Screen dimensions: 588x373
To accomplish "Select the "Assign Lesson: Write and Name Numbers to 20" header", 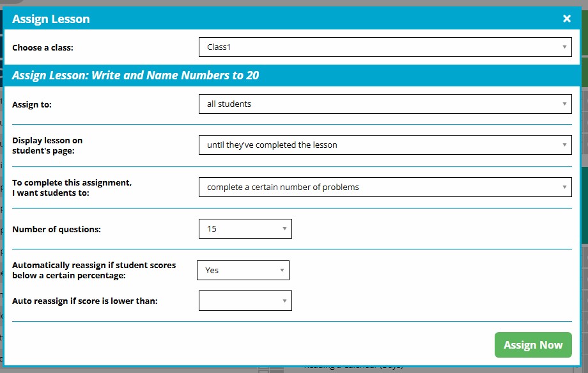I will [135, 75].
